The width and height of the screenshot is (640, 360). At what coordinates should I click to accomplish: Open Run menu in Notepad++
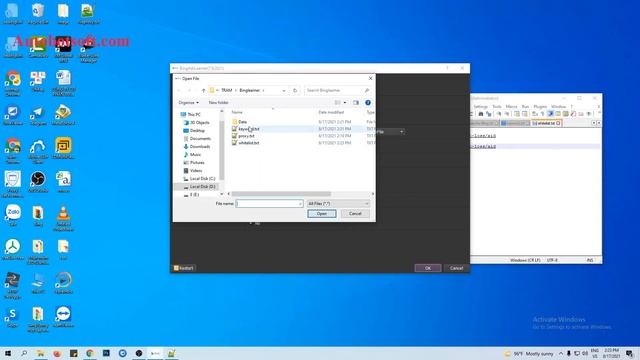pos(525,107)
